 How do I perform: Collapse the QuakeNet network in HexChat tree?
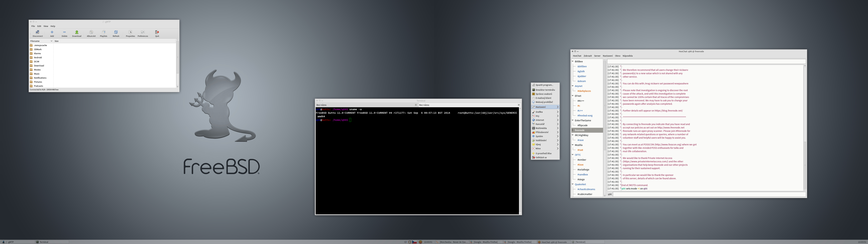[573, 184]
